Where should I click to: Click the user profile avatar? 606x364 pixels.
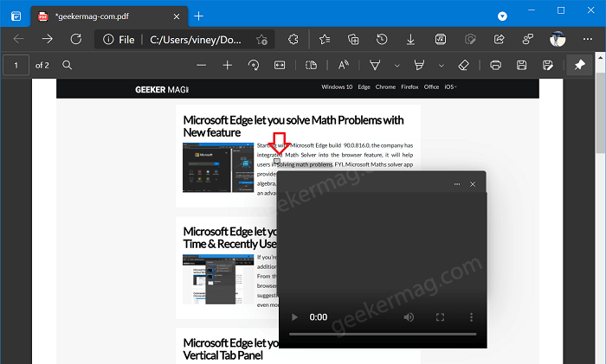pos(558,39)
